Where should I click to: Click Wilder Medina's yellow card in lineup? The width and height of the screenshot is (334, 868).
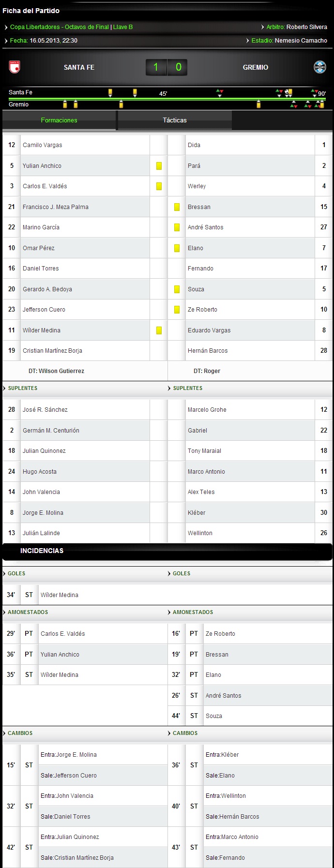coord(159,330)
